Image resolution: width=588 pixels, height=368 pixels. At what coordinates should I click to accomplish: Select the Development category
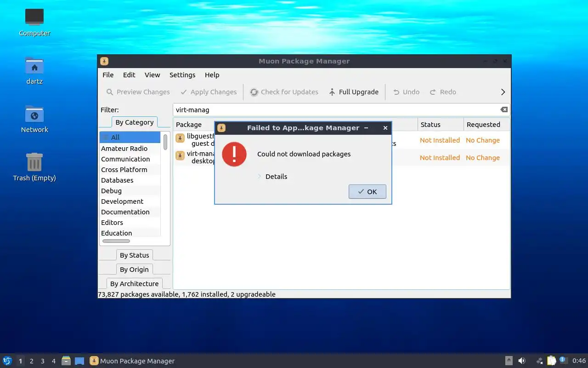point(130,201)
